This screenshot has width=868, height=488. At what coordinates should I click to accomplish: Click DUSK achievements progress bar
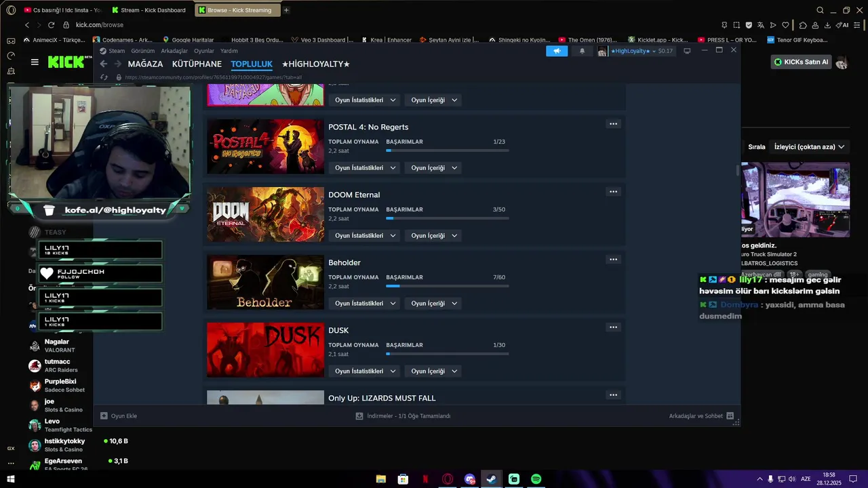pos(447,354)
